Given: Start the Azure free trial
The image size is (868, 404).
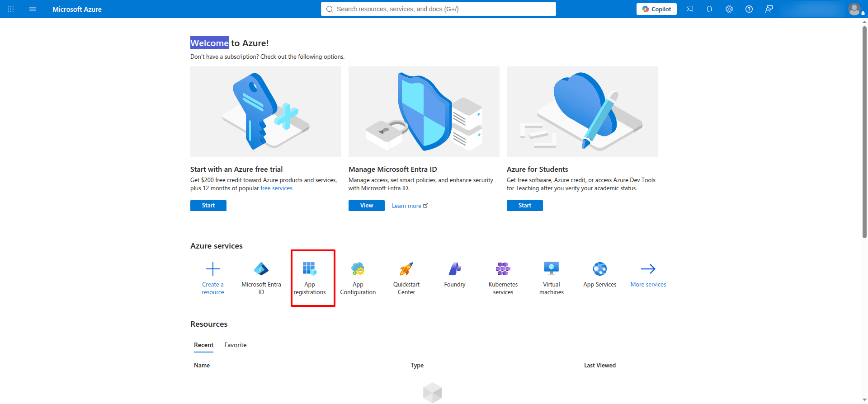Looking at the screenshot, I should (208, 206).
